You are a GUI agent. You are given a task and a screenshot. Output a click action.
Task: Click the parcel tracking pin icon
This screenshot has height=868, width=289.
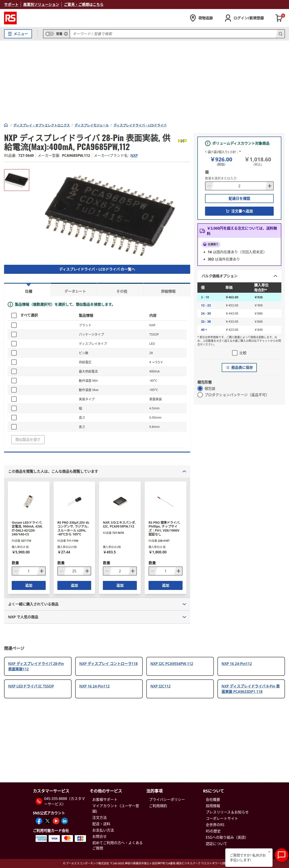coord(193,18)
